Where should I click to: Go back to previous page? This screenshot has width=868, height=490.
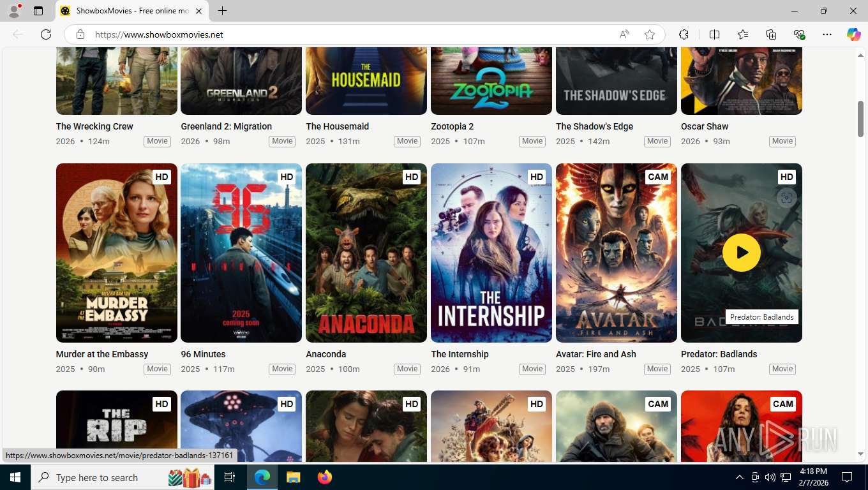coord(18,34)
